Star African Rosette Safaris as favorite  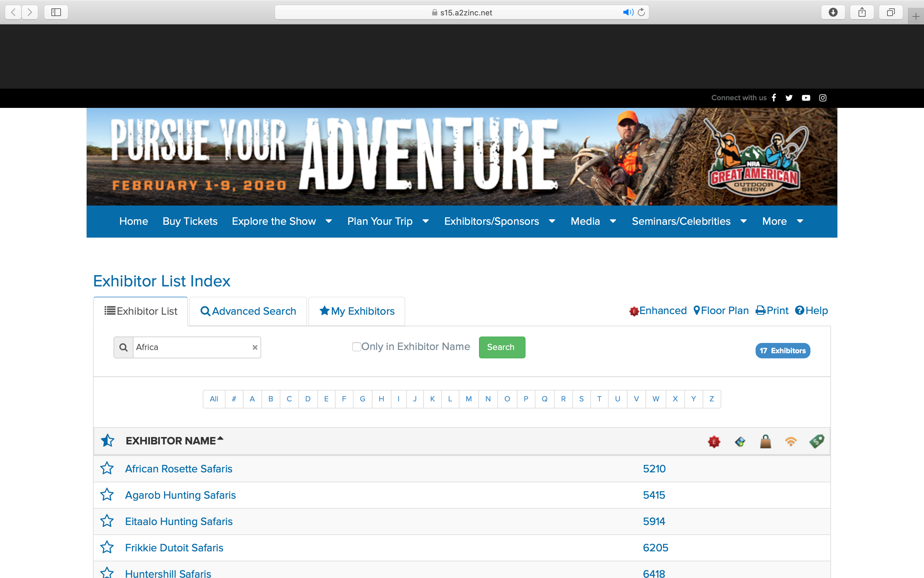point(107,468)
